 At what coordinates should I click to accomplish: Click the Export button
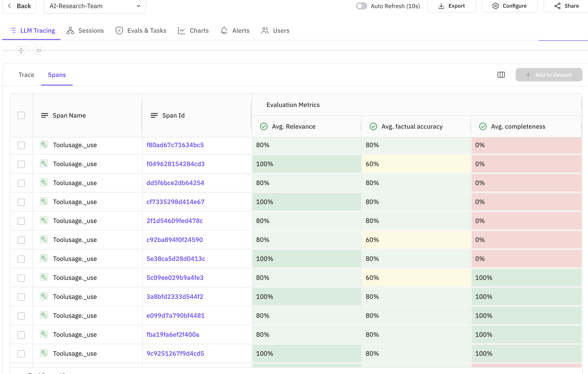pyautogui.click(x=452, y=6)
